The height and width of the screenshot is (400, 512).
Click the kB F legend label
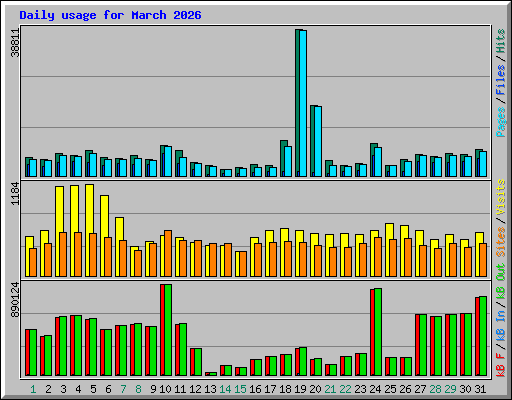pos(501,366)
